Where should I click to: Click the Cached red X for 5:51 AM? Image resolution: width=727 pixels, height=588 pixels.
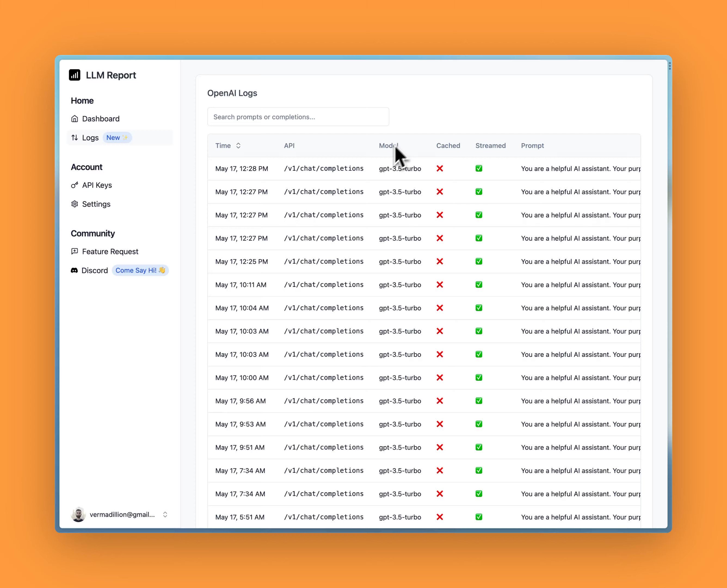tap(440, 517)
